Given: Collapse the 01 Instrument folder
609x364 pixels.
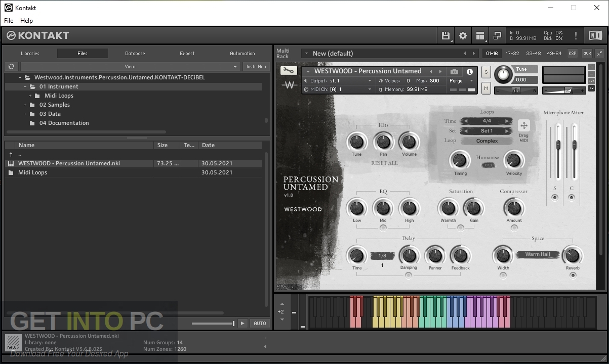Looking at the screenshot, I should coord(25,86).
